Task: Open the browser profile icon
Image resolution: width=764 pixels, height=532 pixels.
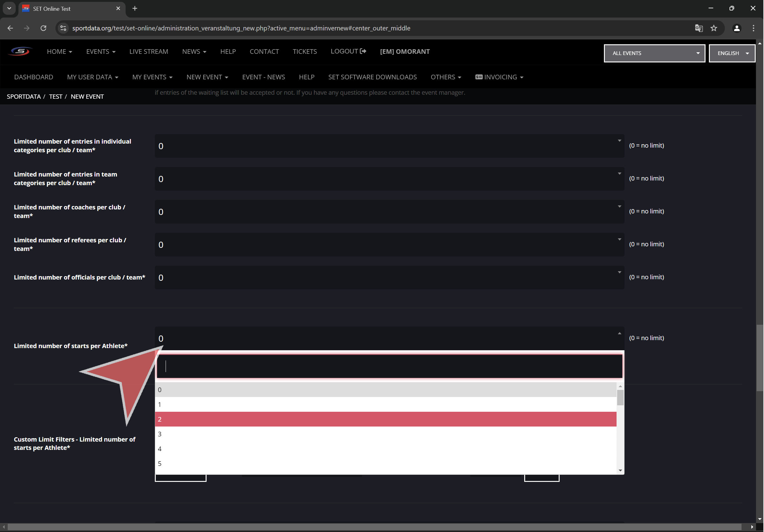Action: click(737, 28)
